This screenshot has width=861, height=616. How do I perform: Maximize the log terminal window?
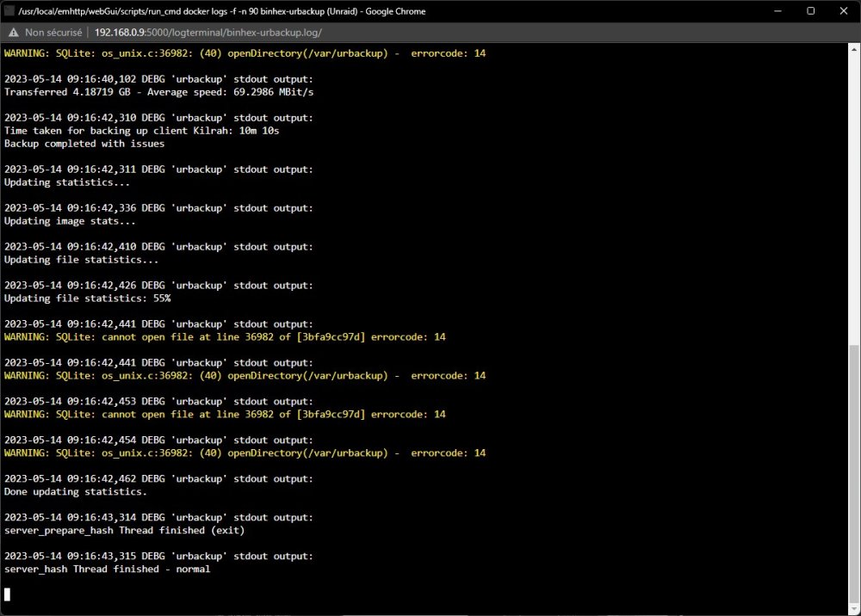click(810, 11)
